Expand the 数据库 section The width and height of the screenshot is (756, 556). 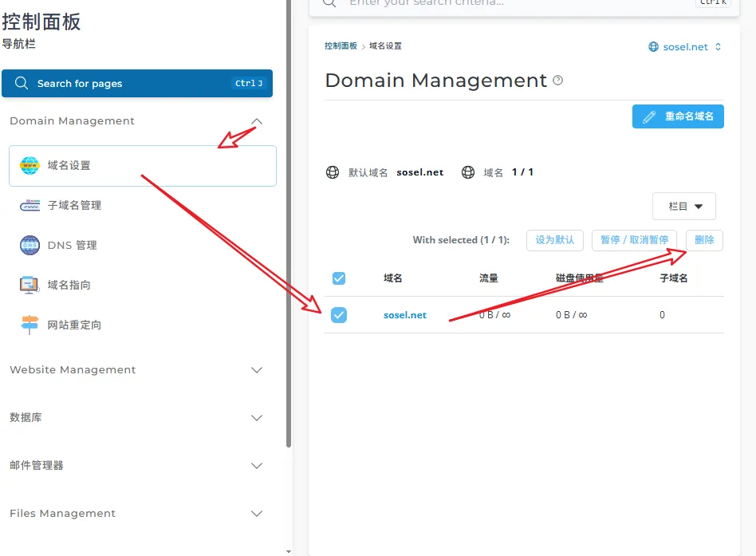pyautogui.click(x=257, y=418)
